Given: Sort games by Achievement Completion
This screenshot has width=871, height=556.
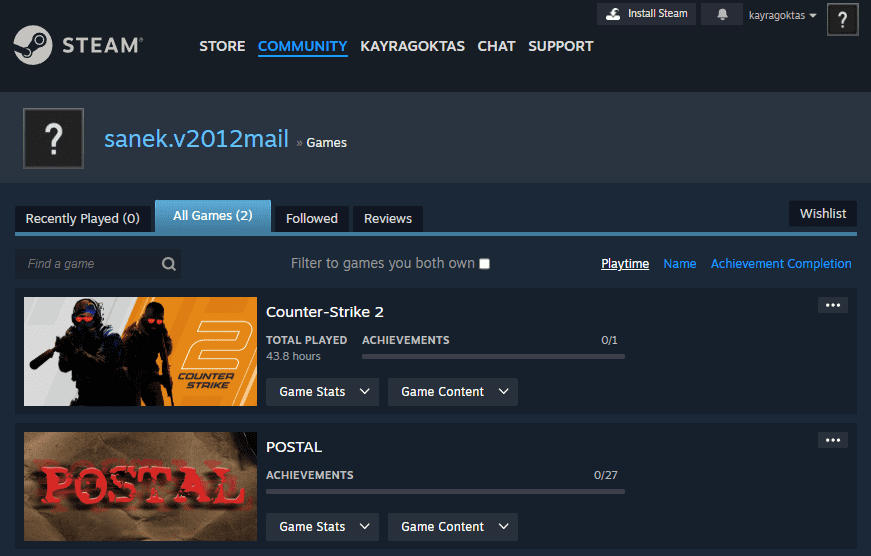Looking at the screenshot, I should tap(781, 264).
